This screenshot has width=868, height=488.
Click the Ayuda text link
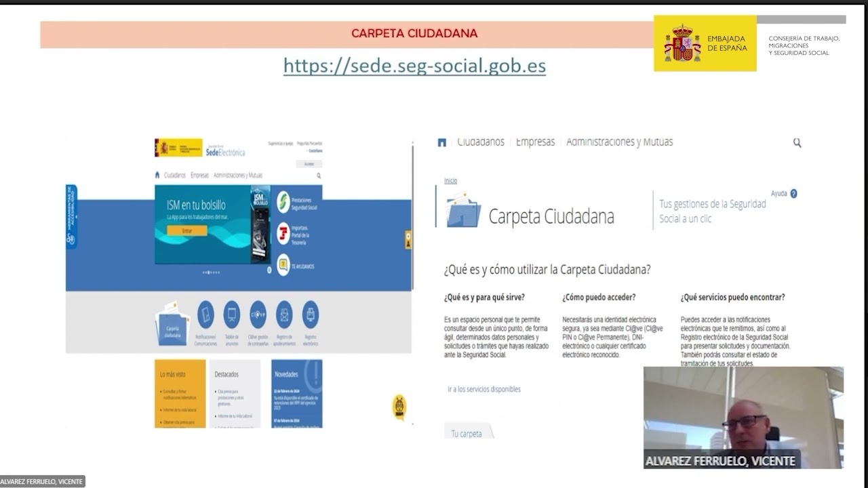coord(779,193)
